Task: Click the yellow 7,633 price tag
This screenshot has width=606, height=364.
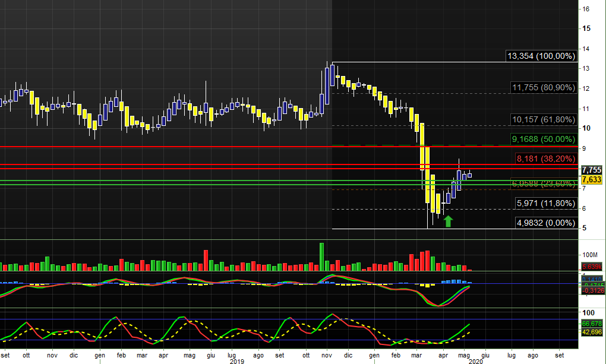Action: point(592,179)
